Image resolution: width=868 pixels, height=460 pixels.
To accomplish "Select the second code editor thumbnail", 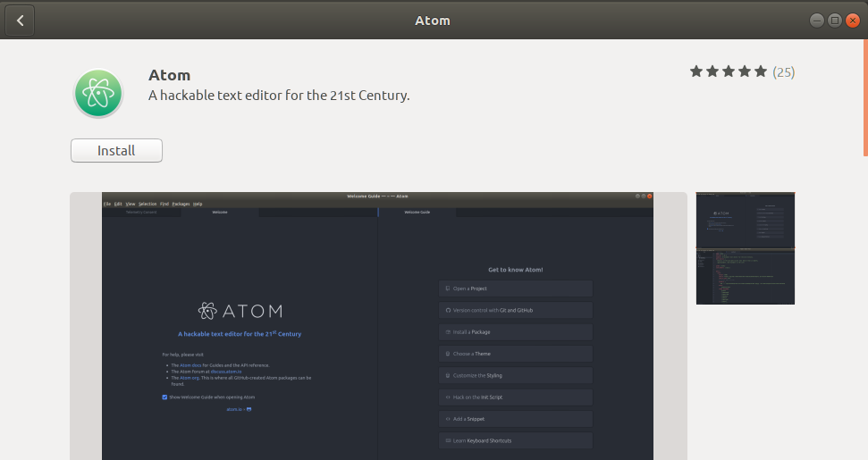I will point(745,277).
